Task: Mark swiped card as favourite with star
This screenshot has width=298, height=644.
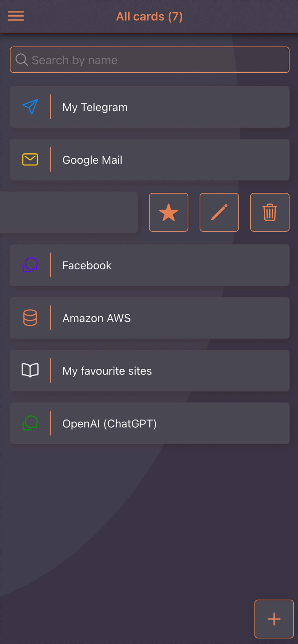Action: [168, 212]
